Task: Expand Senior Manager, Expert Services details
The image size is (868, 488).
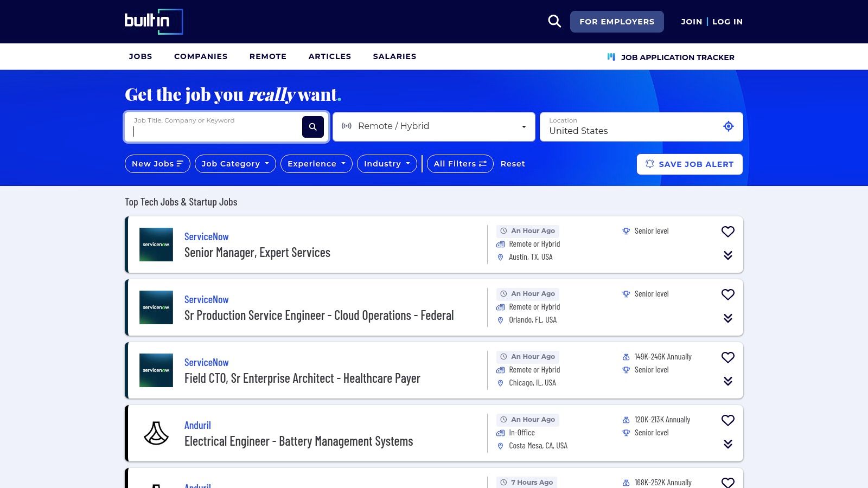Action: tap(728, 255)
